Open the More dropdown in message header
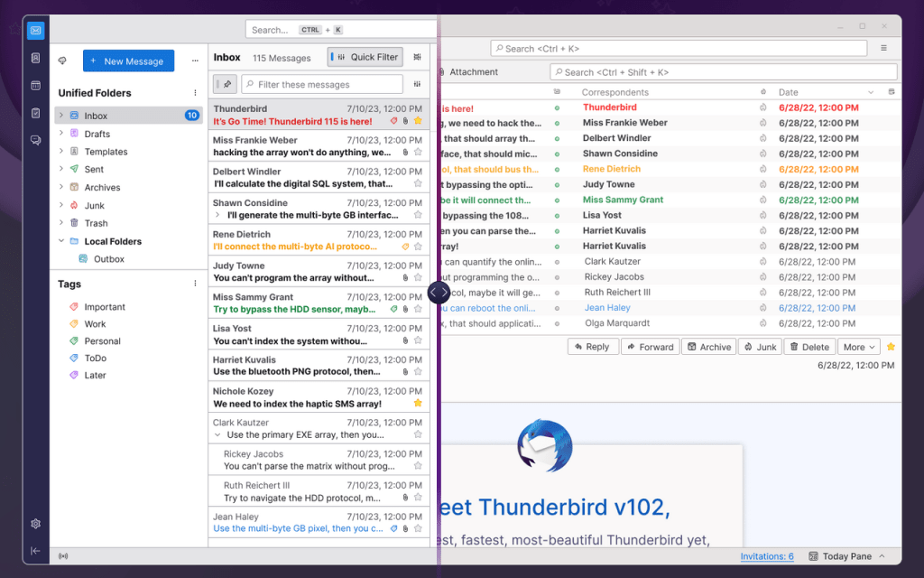This screenshot has height=578, width=924. 858,347
